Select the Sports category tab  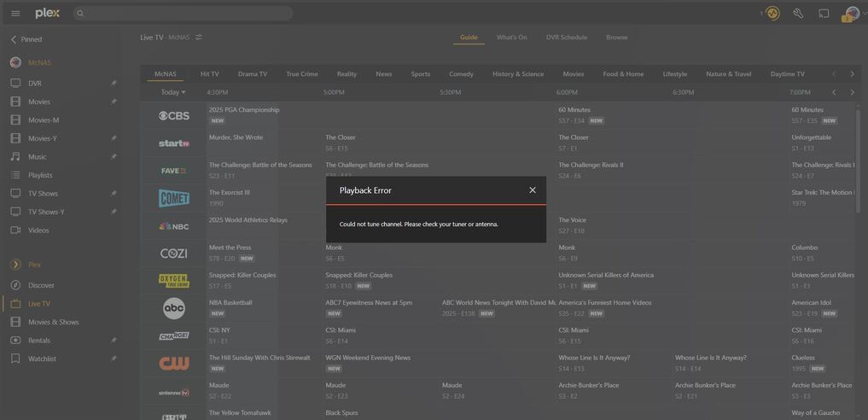(420, 74)
